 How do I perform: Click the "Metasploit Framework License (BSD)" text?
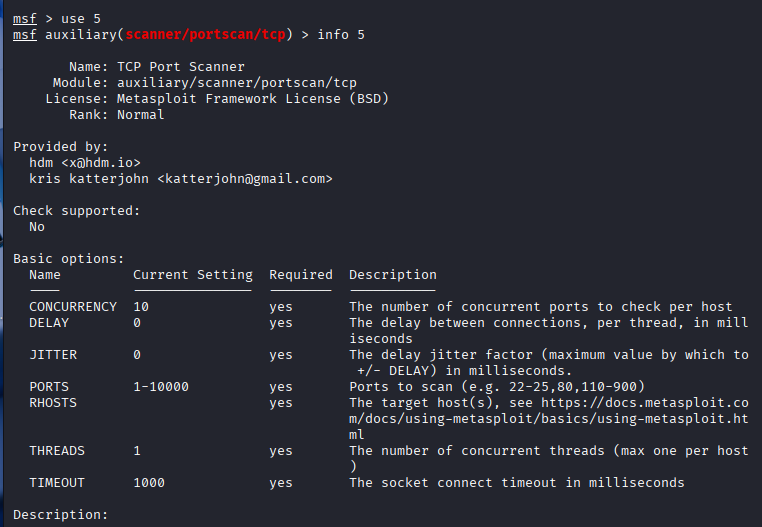tap(252, 99)
